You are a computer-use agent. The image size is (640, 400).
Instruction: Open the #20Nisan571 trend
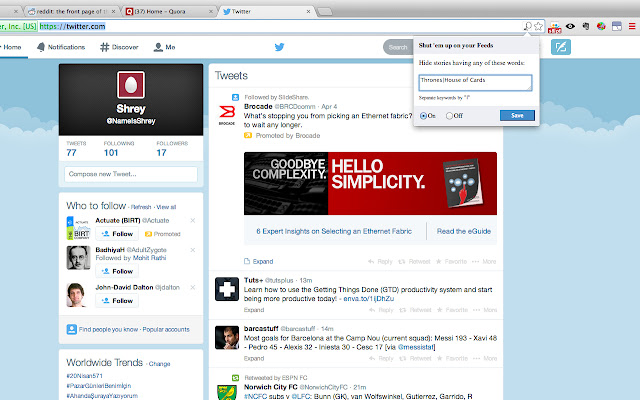[x=84, y=376]
